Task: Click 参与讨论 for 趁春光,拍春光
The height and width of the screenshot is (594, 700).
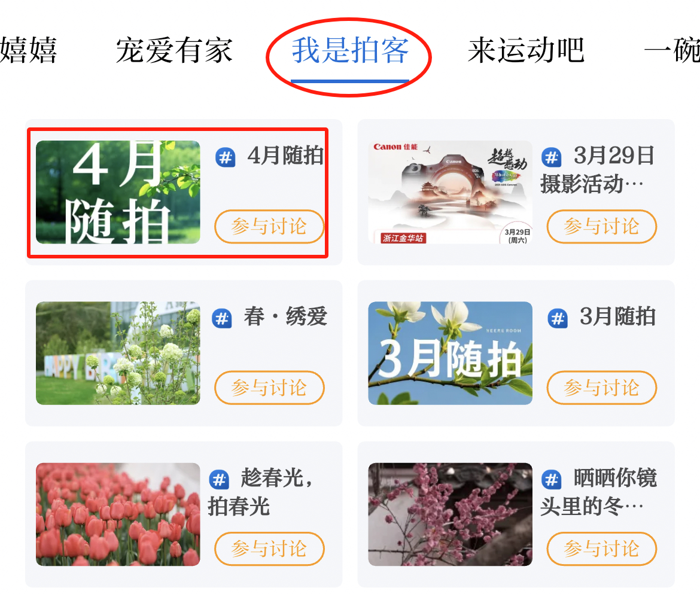Action: click(x=269, y=549)
